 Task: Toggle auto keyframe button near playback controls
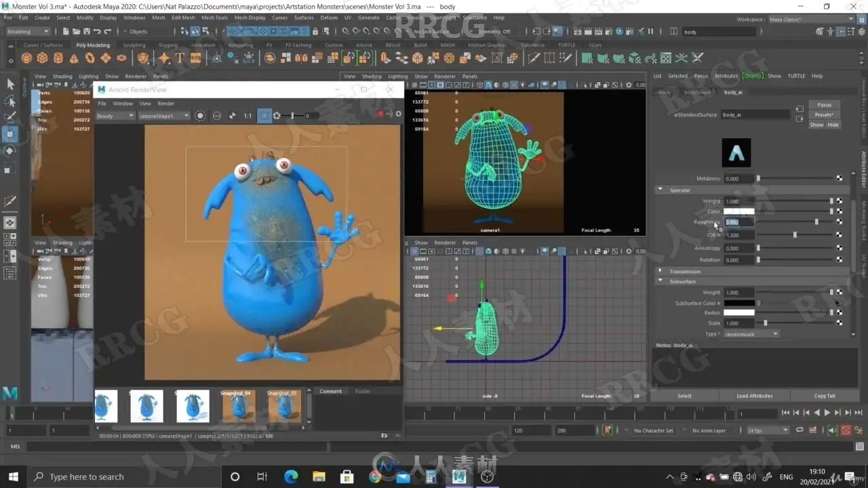[x=846, y=430]
